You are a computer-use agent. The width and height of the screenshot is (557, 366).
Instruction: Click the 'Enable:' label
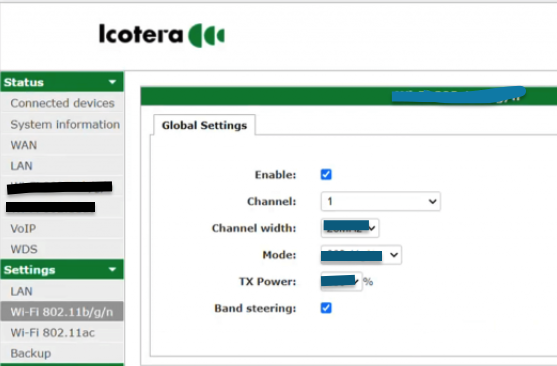pos(275,175)
